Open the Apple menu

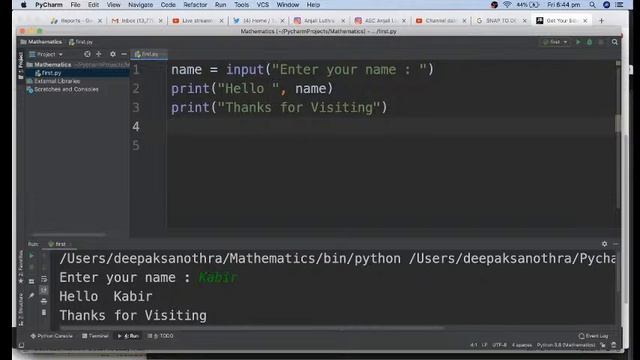(x=23, y=5)
